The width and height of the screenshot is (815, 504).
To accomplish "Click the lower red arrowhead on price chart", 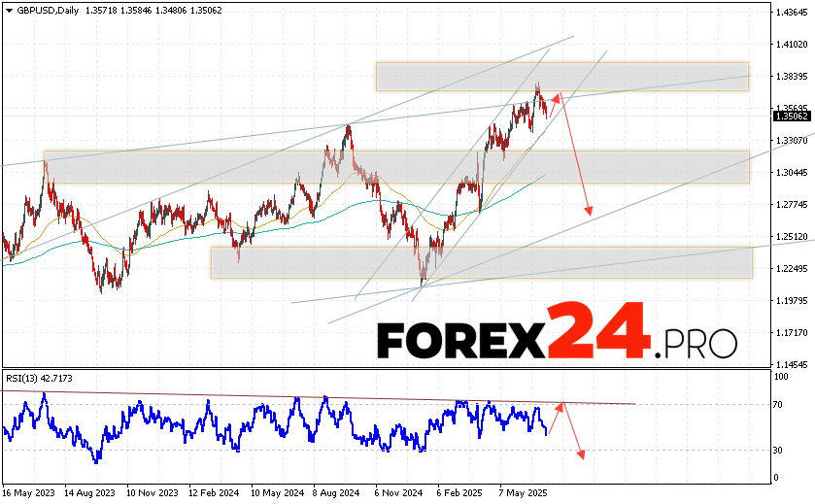I will pyautogui.click(x=588, y=210).
